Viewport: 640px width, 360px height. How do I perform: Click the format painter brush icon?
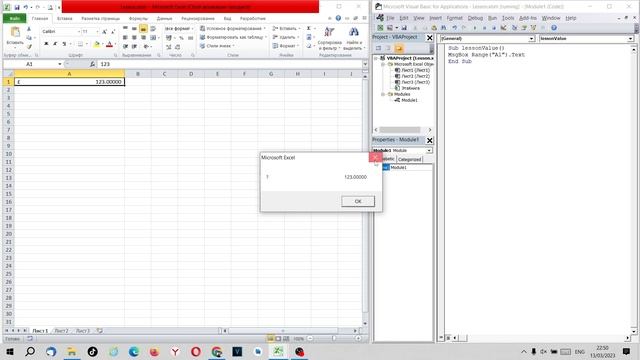coord(29,47)
